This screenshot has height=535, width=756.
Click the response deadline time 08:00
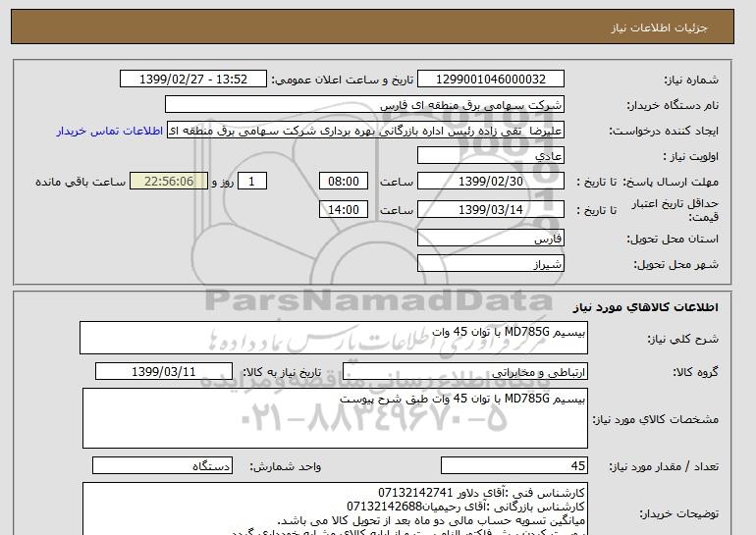[x=344, y=182]
